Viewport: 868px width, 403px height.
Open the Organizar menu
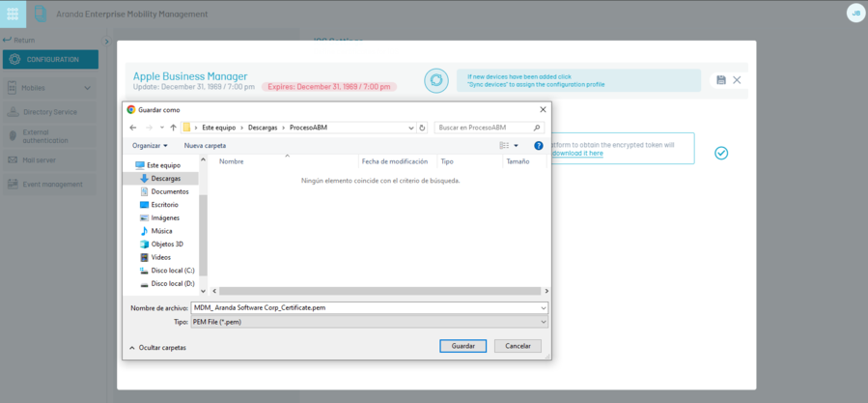pos(150,145)
